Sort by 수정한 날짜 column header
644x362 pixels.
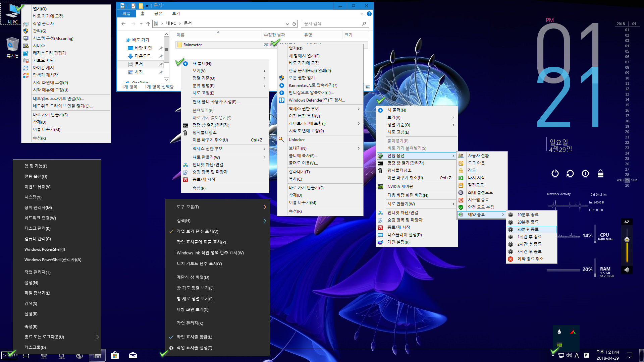(x=282, y=35)
